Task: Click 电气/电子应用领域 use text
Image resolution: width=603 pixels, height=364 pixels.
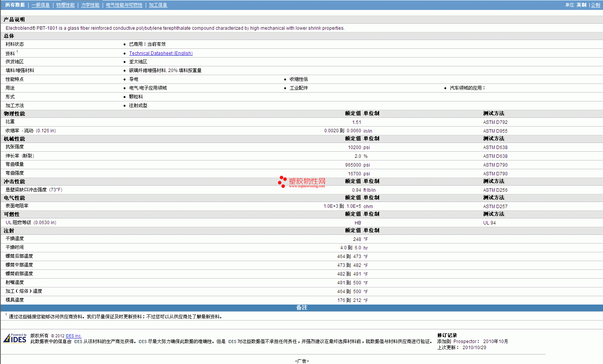Action: [148, 88]
